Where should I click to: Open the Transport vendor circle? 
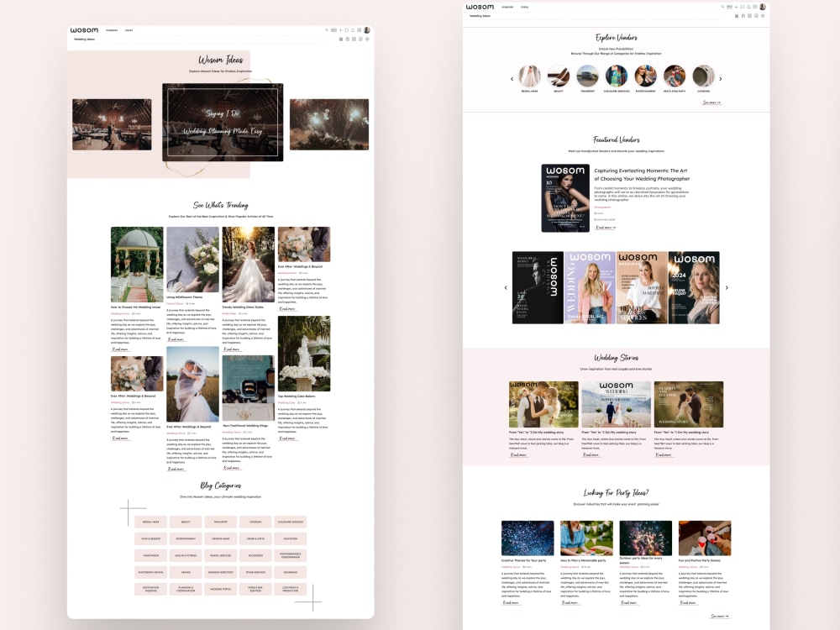588,76
